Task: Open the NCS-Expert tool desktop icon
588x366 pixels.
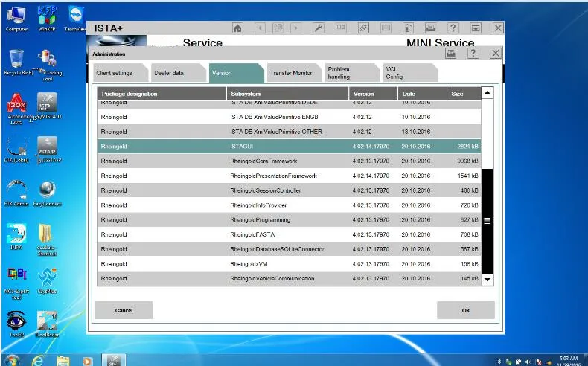Action: coord(16,283)
